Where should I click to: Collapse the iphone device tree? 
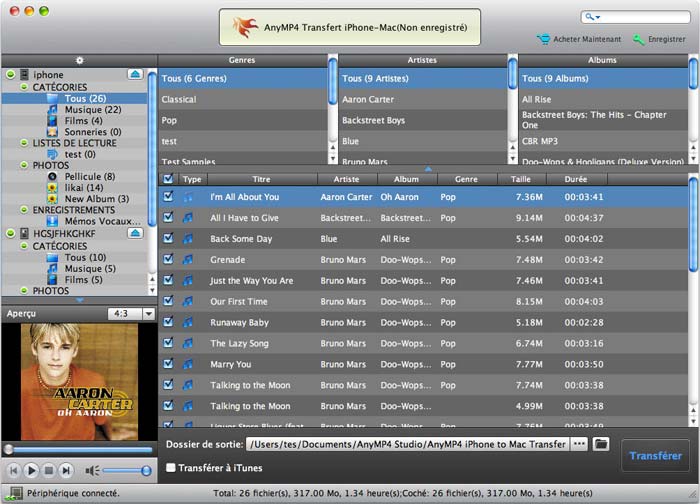pyautogui.click(x=10, y=75)
